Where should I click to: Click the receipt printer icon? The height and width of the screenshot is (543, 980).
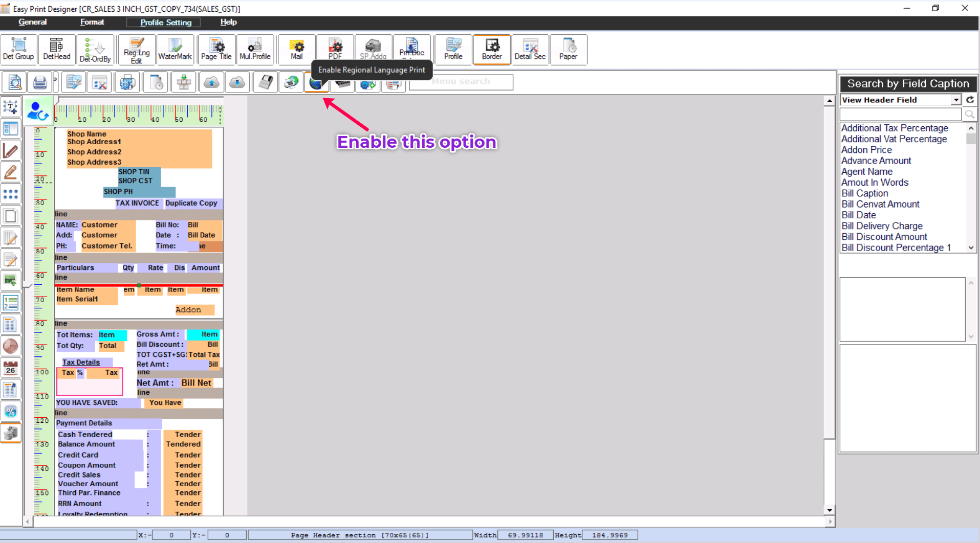pyautogui.click(x=266, y=82)
